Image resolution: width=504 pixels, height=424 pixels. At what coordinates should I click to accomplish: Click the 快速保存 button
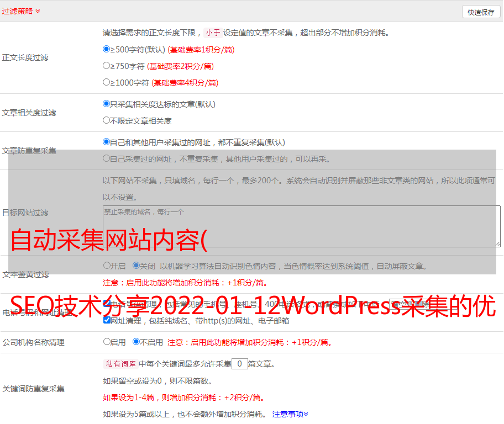click(480, 12)
